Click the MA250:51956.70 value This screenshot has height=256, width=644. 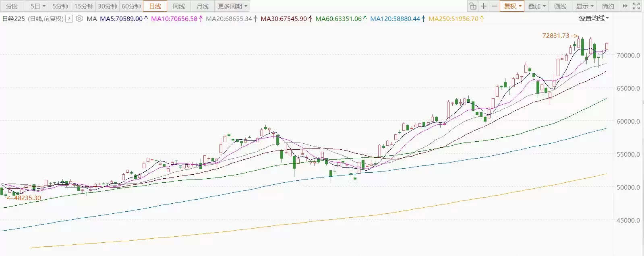(453, 19)
